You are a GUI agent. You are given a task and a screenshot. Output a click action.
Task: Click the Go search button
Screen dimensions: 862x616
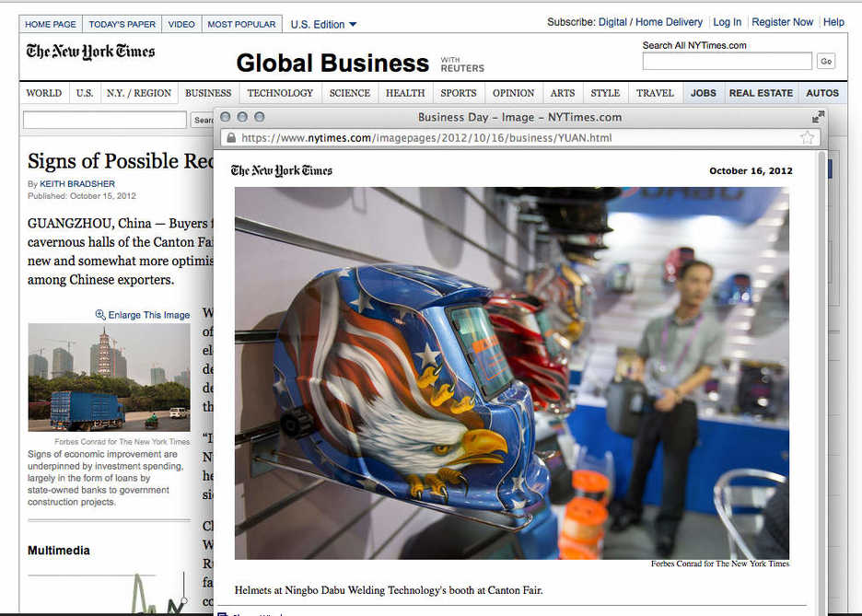coord(826,61)
